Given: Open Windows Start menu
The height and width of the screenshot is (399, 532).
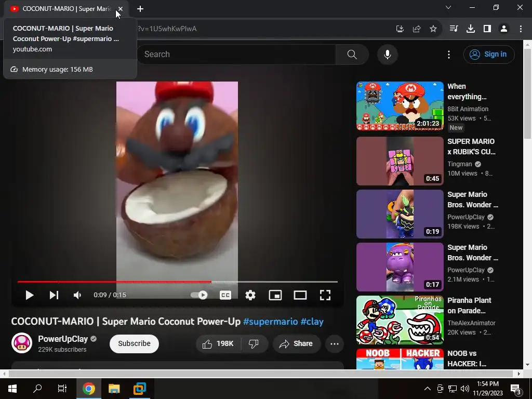Looking at the screenshot, I should point(12,389).
